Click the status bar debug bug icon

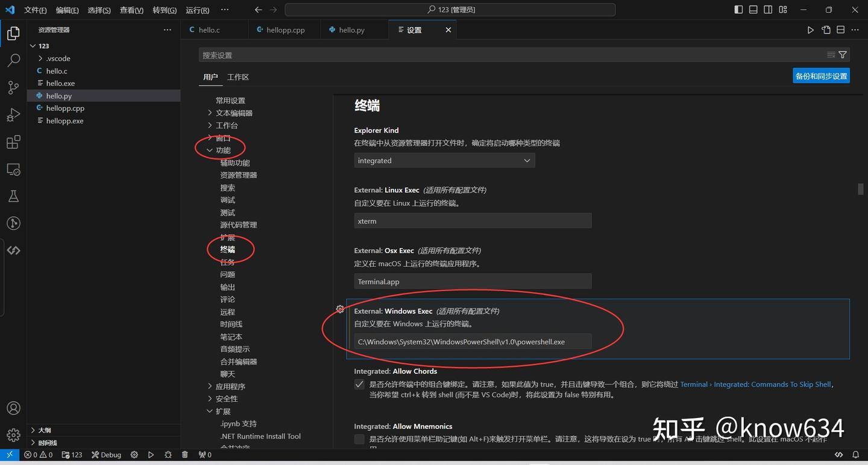pos(168,455)
